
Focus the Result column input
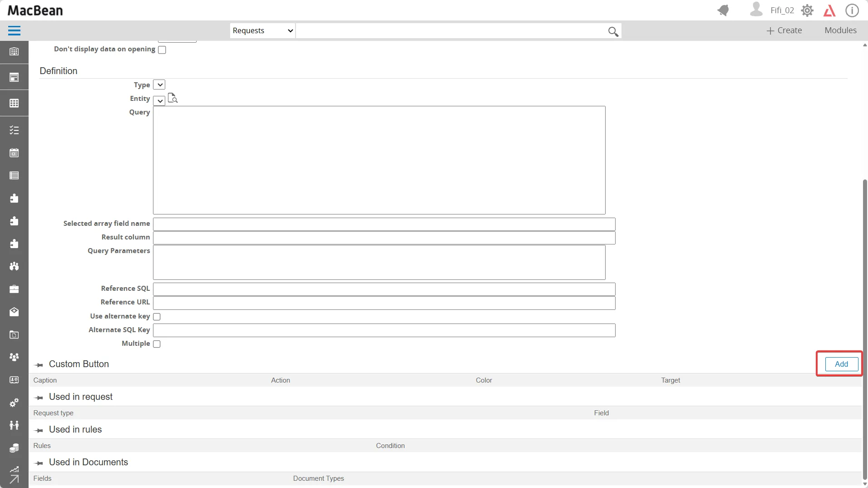384,238
